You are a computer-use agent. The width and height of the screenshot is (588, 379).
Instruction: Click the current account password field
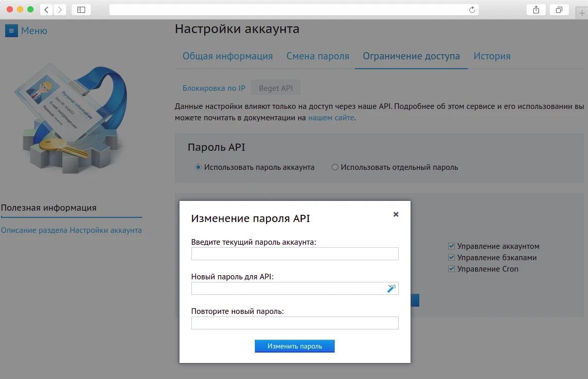coord(295,254)
